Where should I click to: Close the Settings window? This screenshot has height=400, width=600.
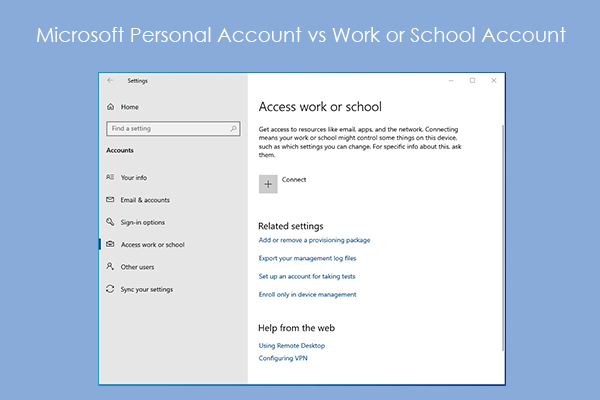(x=494, y=80)
